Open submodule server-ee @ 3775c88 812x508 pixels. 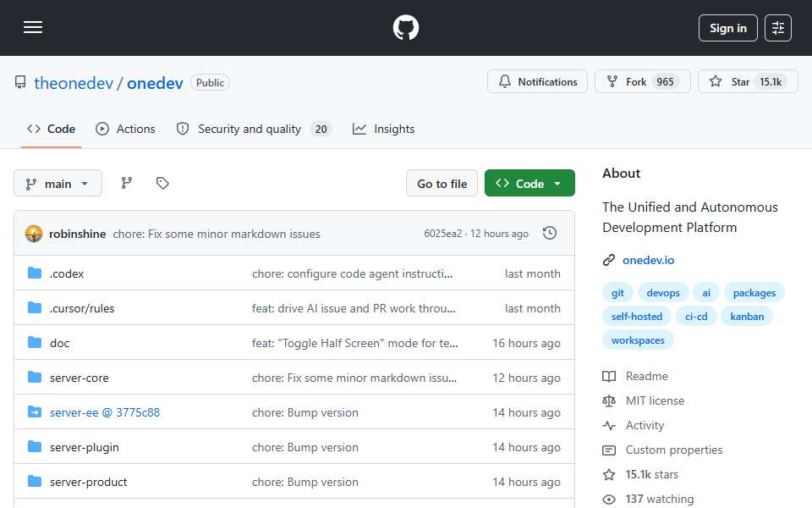[x=105, y=412]
